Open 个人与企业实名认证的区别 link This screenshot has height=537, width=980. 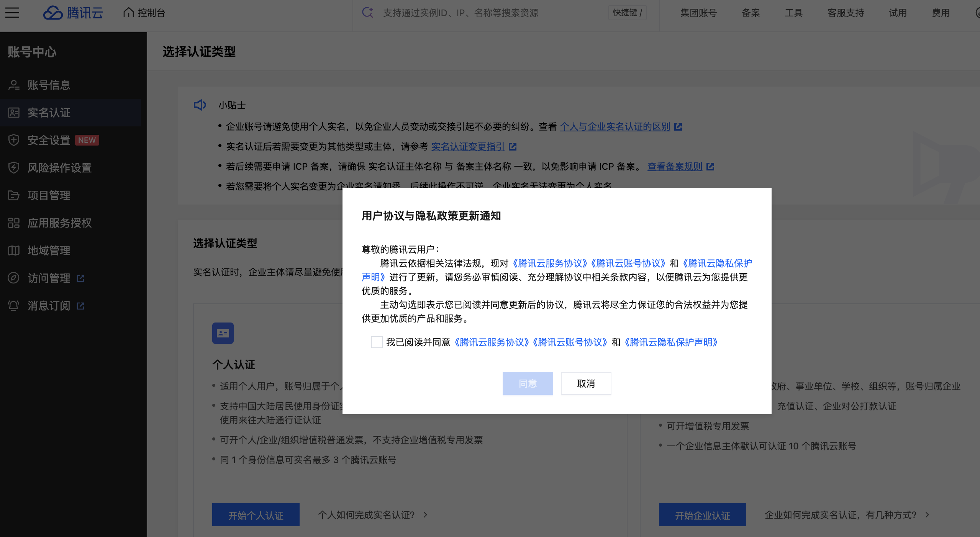(615, 127)
